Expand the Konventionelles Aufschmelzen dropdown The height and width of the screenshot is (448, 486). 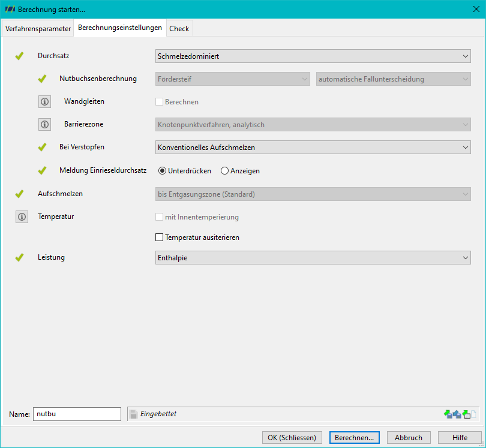[x=313, y=147]
